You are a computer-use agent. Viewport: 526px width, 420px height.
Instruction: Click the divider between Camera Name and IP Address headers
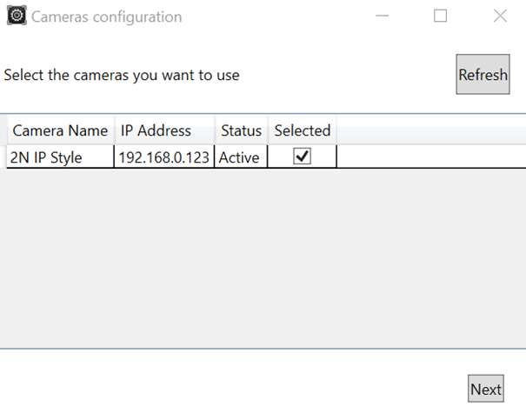click(x=114, y=130)
